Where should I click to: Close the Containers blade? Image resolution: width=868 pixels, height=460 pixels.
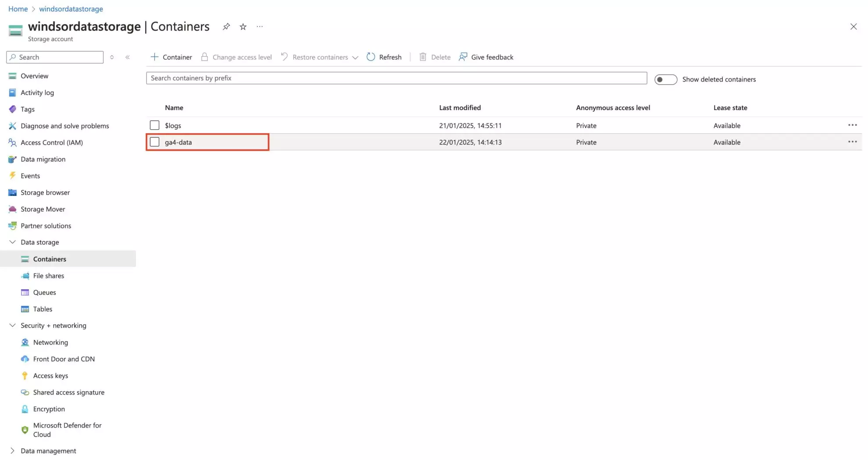pyautogui.click(x=853, y=27)
